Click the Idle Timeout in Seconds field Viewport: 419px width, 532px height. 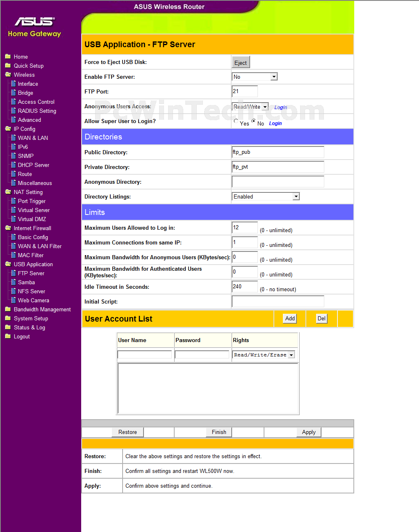coord(245,286)
